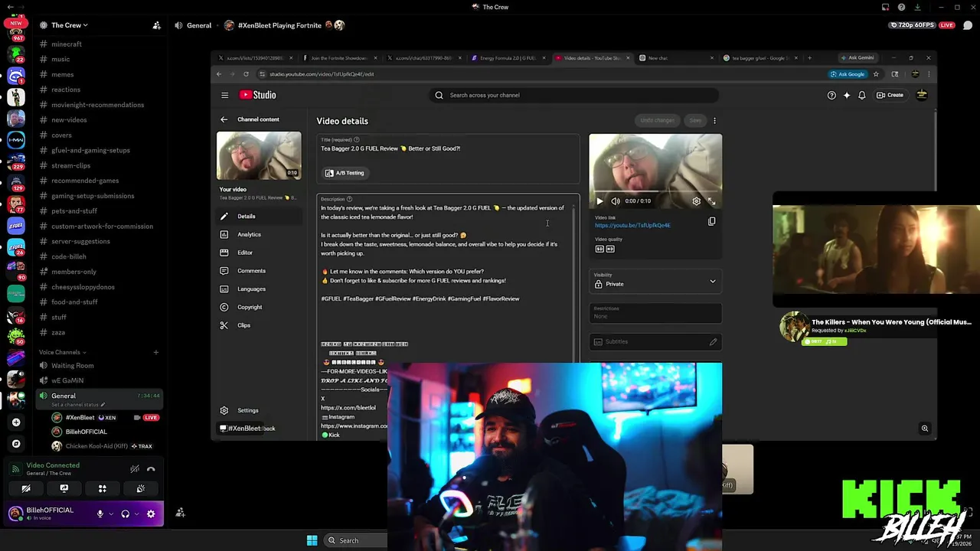Enter fullscreen on the video preview
Image resolution: width=980 pixels, height=551 pixels.
(x=711, y=201)
